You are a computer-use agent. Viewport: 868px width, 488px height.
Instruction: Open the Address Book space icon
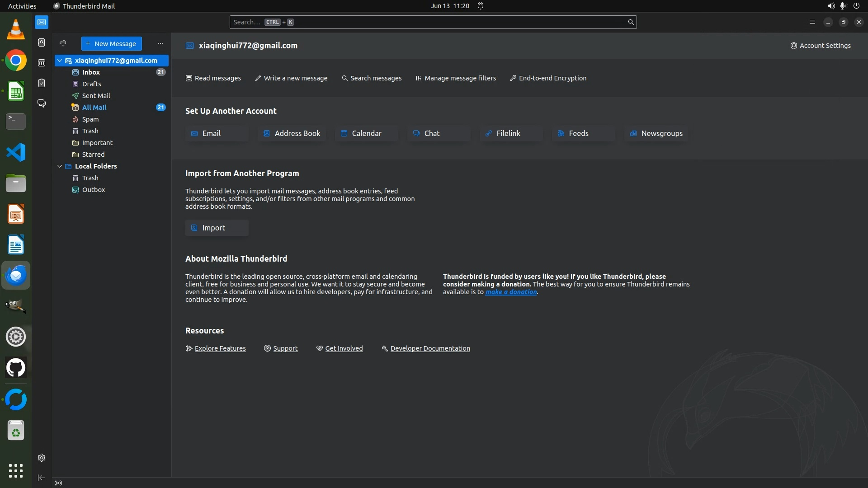coord(42,42)
